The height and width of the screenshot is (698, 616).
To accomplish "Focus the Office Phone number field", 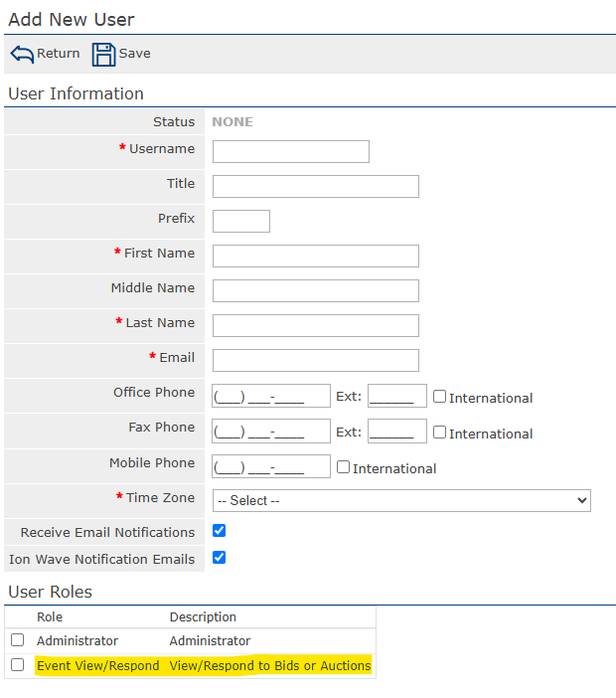I will (271, 396).
